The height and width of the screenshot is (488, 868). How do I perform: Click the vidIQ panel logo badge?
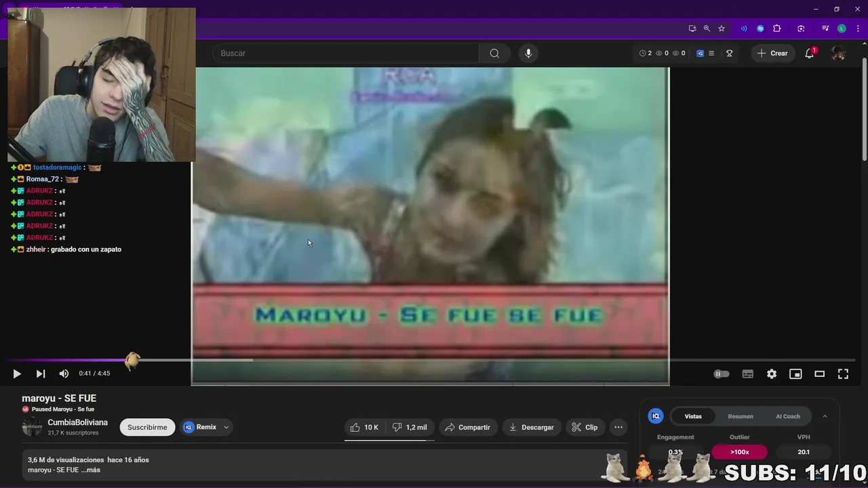click(656, 416)
